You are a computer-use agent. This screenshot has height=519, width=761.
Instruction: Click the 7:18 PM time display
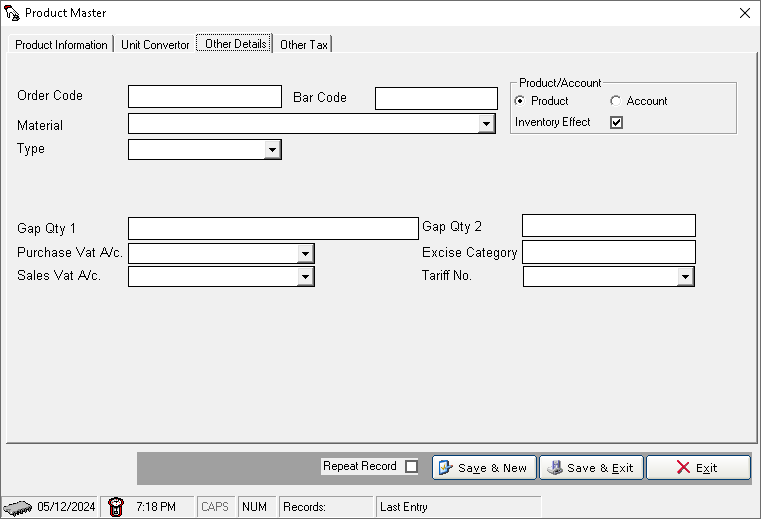[x=156, y=507]
